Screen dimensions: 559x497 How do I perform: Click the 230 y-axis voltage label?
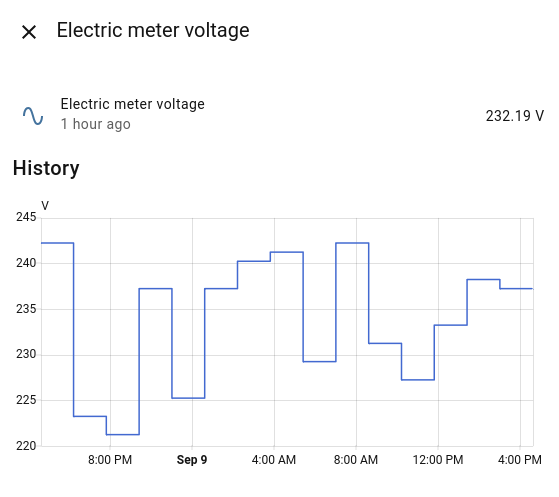[x=26, y=354]
